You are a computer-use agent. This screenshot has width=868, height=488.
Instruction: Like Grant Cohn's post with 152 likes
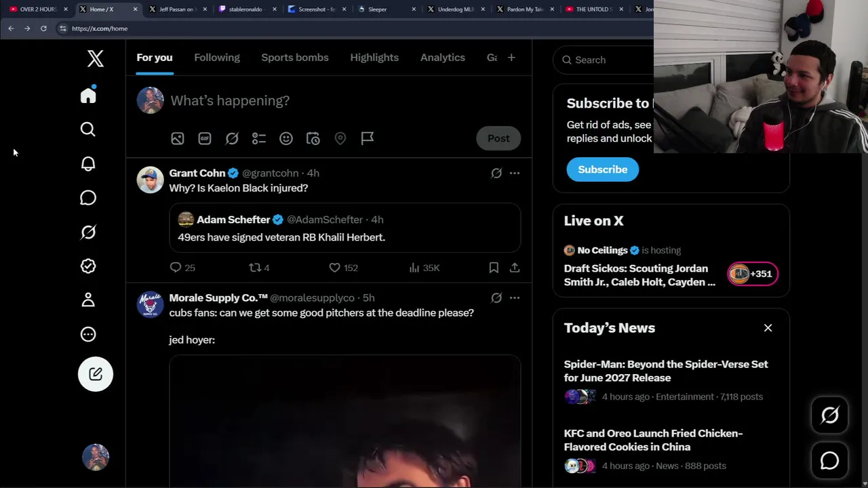point(343,268)
